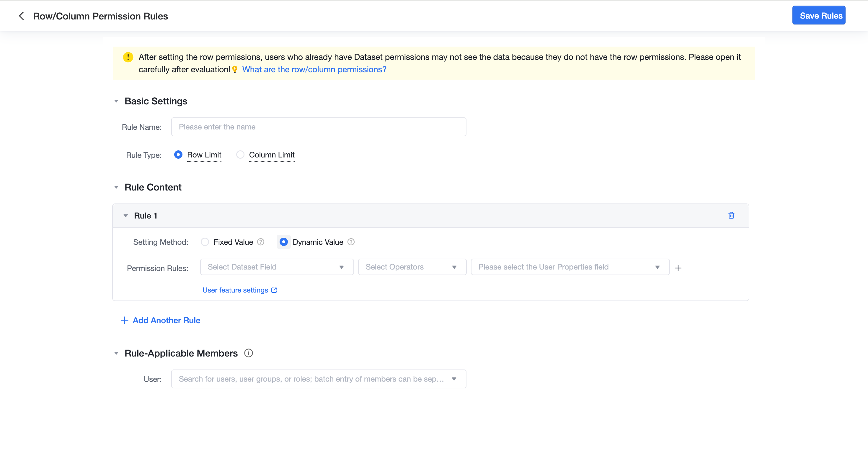Open Select Dataset Field dropdown
This screenshot has width=868, height=473.
pos(277,267)
